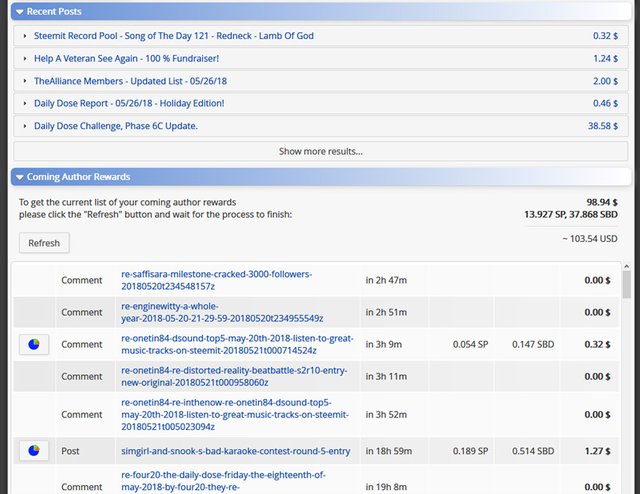Screen dimensions: 640x494
Task: Click the in 3h 52m time cell
Action: click(386, 414)
